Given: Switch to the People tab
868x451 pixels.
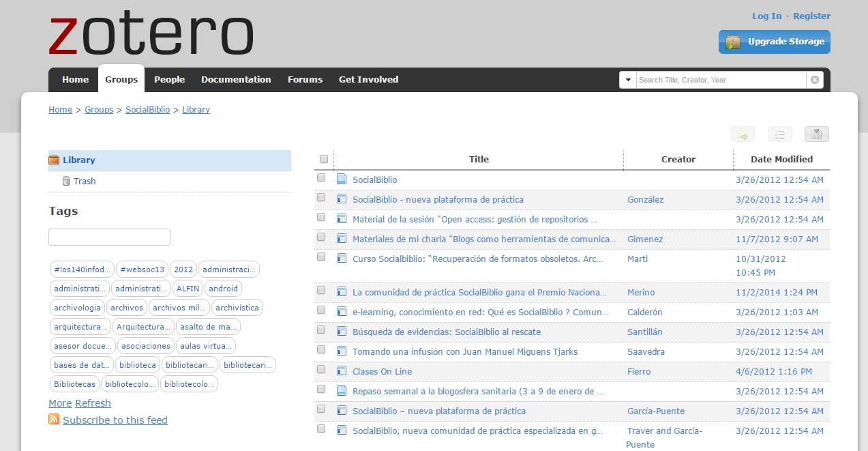Looking at the screenshot, I should (169, 80).
